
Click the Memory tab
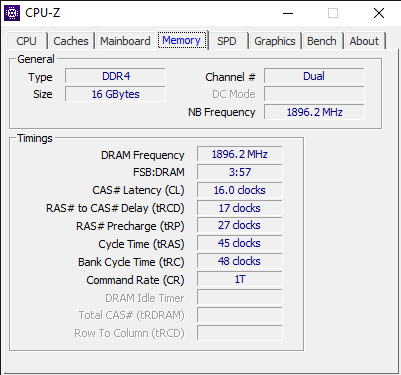(182, 40)
